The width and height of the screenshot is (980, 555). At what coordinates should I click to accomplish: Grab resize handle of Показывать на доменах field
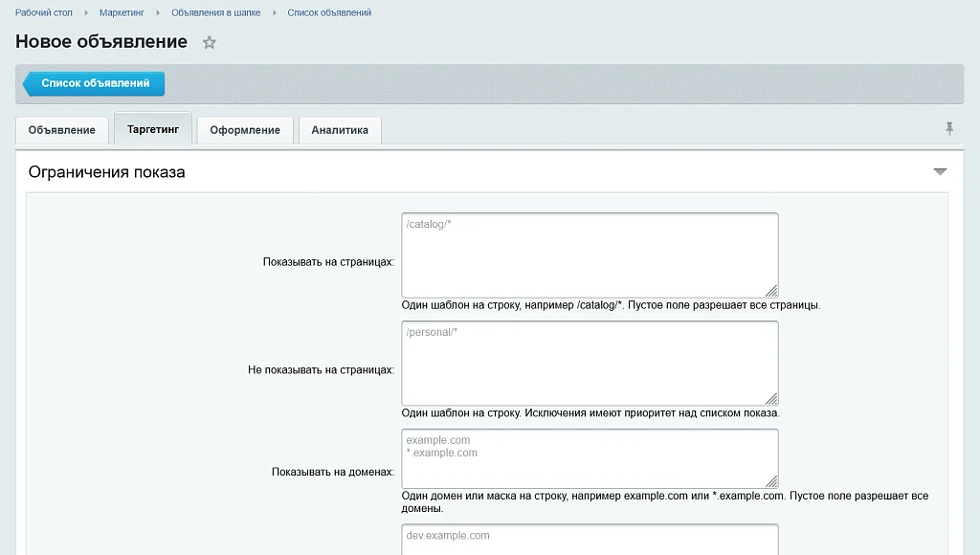coord(772,482)
